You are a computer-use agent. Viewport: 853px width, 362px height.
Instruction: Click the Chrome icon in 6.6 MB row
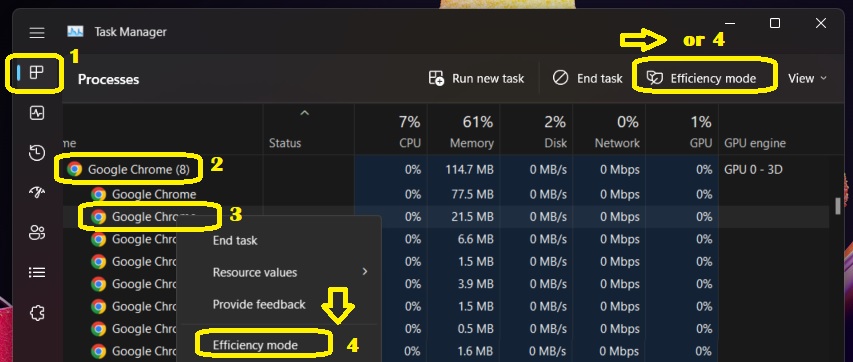(98, 239)
